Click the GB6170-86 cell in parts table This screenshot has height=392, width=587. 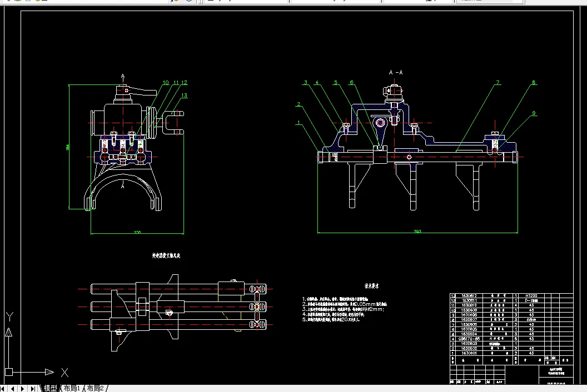click(469, 339)
